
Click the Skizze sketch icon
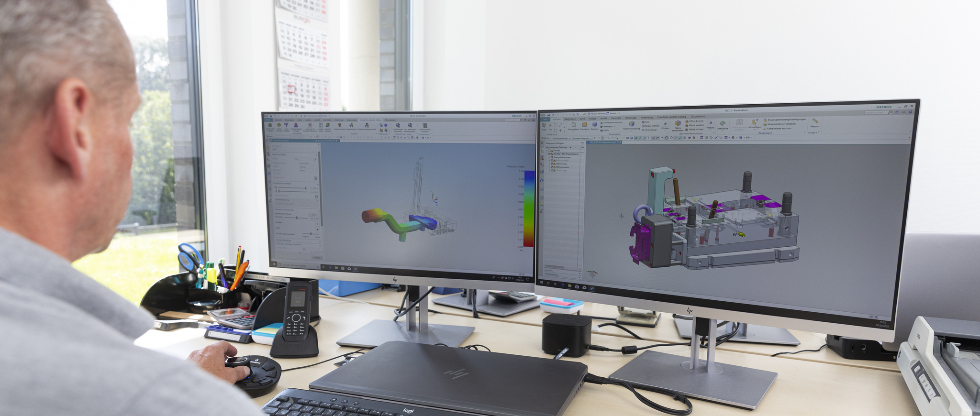[x=544, y=126]
